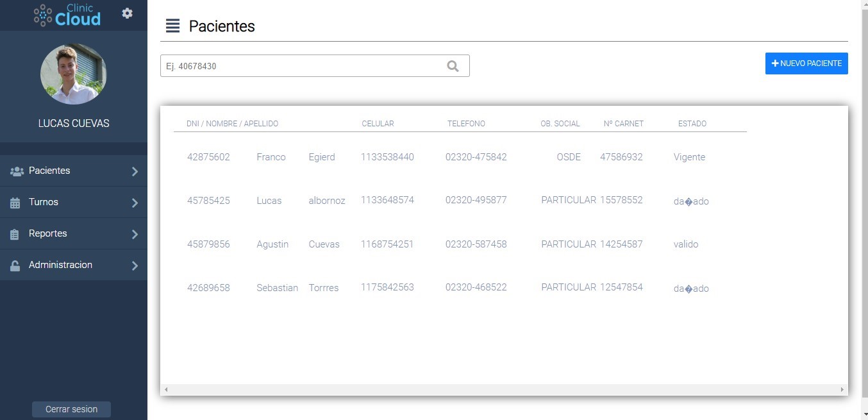Expand the Reportes chevron arrow
868x420 pixels.
point(135,234)
